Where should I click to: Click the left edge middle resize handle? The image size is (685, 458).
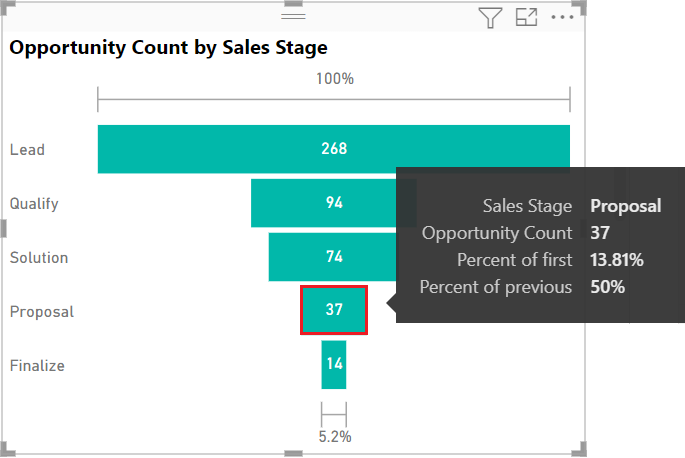[x=3, y=229]
